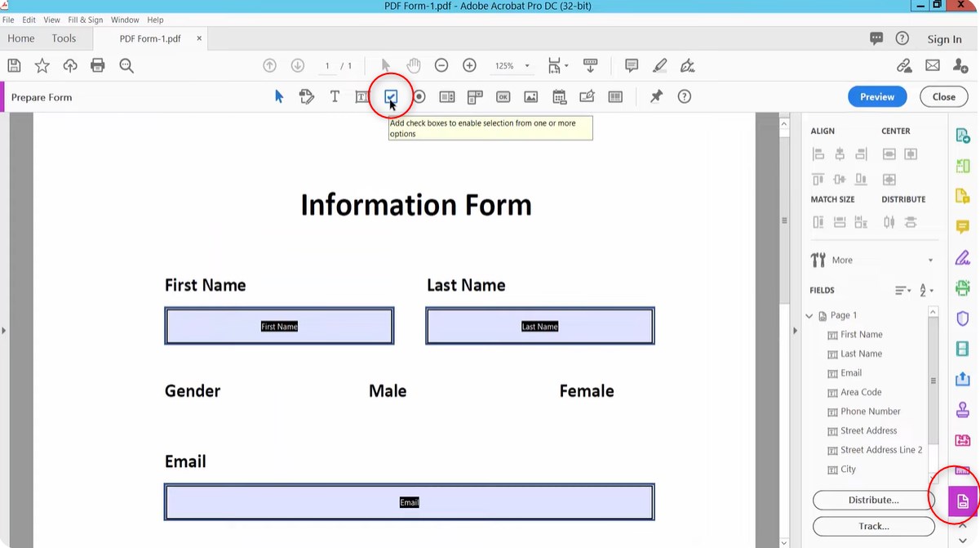Open the Protect shield tool in sidebar

pyautogui.click(x=963, y=318)
